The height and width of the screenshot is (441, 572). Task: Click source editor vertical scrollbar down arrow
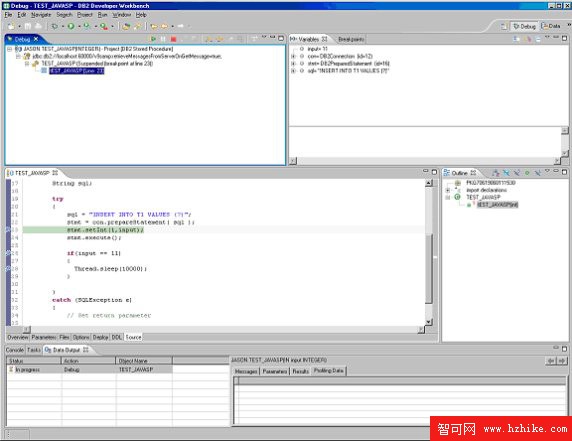point(429,322)
